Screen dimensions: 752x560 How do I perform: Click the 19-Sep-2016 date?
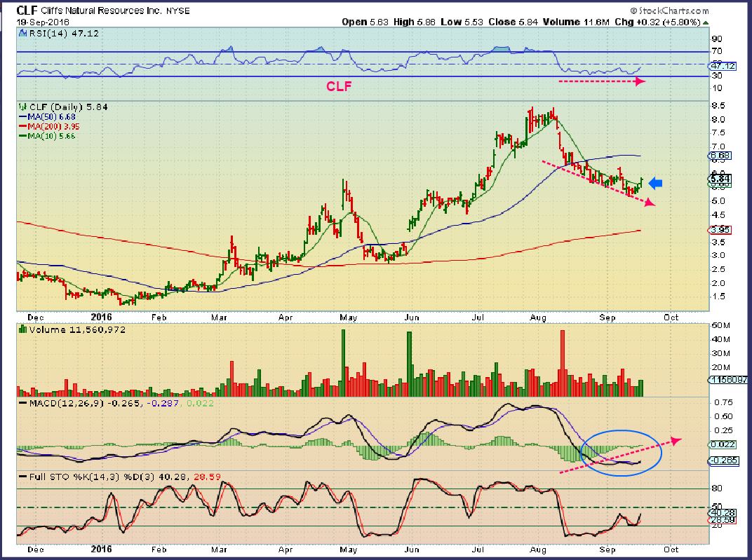click(43, 22)
